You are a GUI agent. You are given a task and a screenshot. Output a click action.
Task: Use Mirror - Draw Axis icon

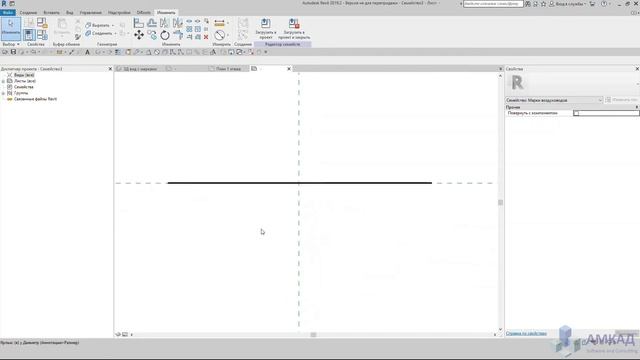pyautogui.click(x=178, y=23)
